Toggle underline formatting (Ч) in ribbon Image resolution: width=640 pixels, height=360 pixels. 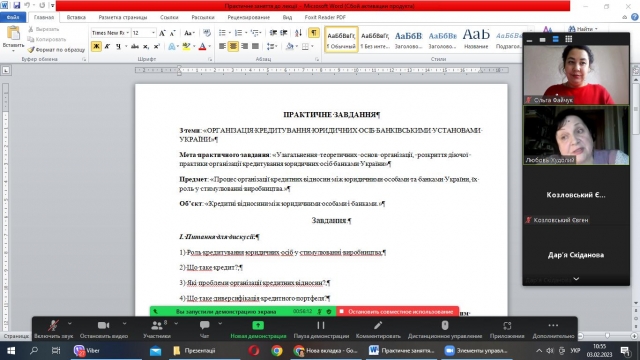click(x=118, y=46)
